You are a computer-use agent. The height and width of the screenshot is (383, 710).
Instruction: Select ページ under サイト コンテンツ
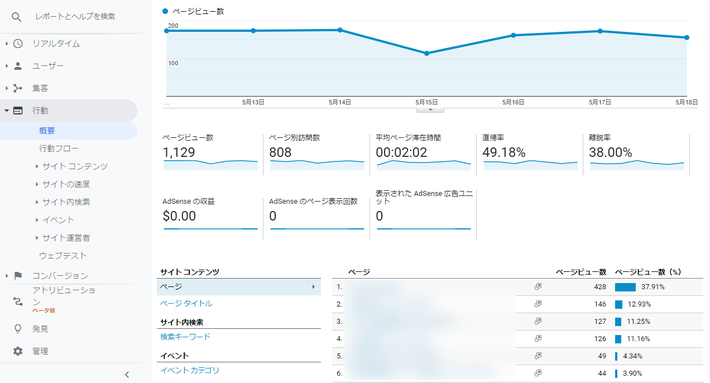pyautogui.click(x=239, y=287)
